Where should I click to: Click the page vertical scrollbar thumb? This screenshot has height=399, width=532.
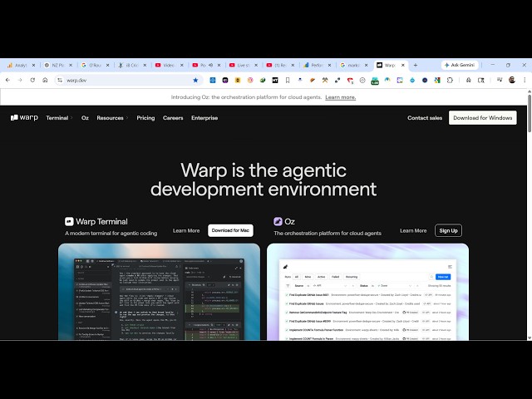click(x=530, y=114)
